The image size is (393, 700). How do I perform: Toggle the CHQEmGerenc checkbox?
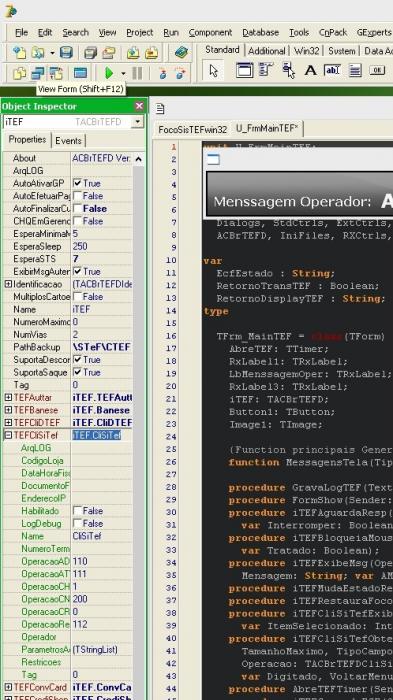77,221
